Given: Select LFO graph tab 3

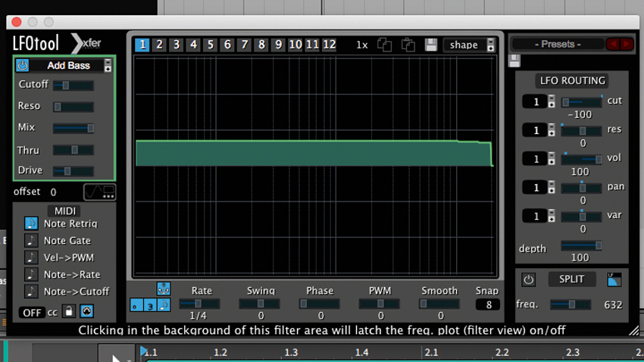Looking at the screenshot, I should [177, 45].
